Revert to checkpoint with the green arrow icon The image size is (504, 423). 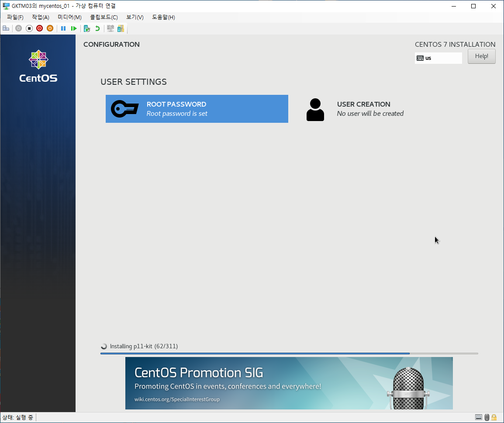coord(97,28)
